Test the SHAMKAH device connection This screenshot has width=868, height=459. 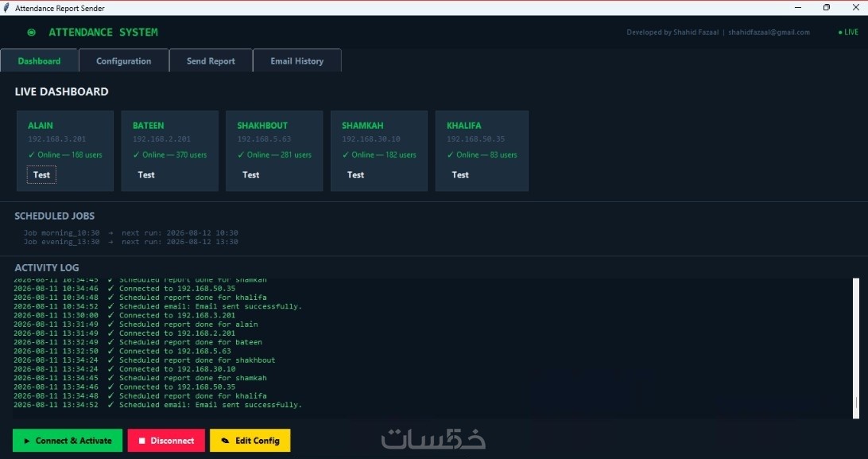point(355,175)
